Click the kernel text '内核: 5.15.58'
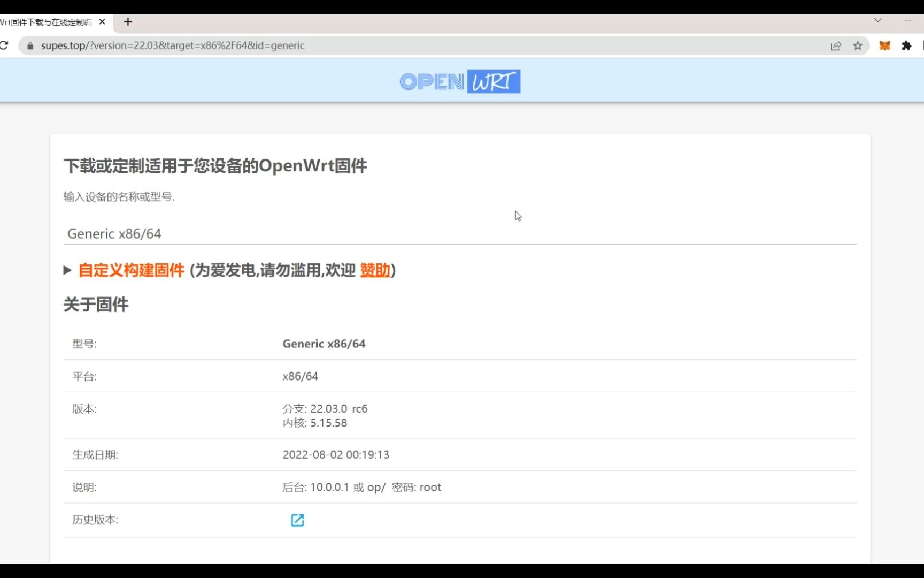 [x=315, y=423]
